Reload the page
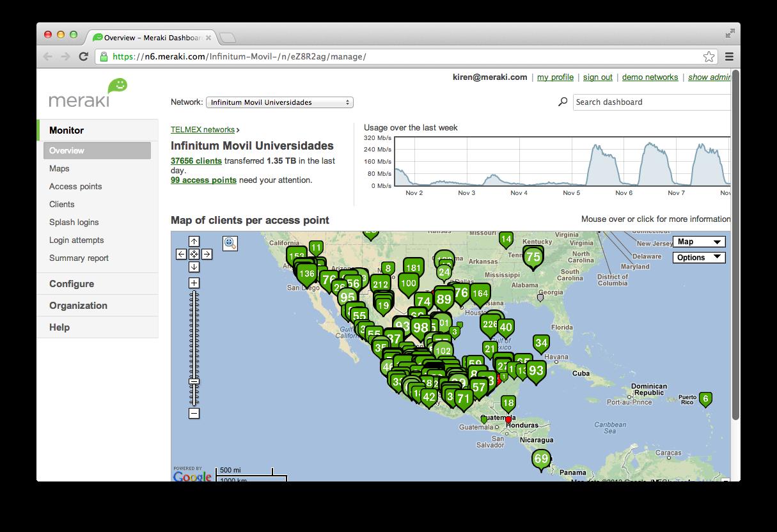Viewport: 777px width, 532px height. click(x=83, y=56)
